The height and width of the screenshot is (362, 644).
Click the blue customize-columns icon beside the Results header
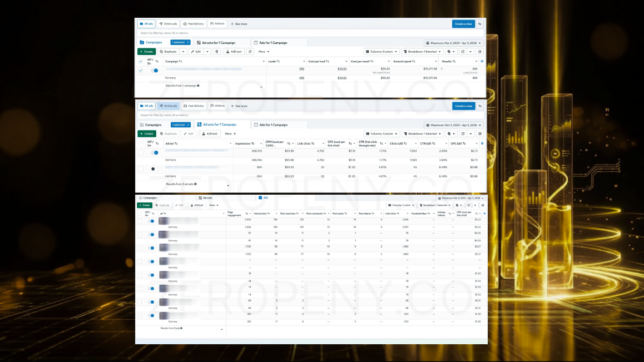482,61
